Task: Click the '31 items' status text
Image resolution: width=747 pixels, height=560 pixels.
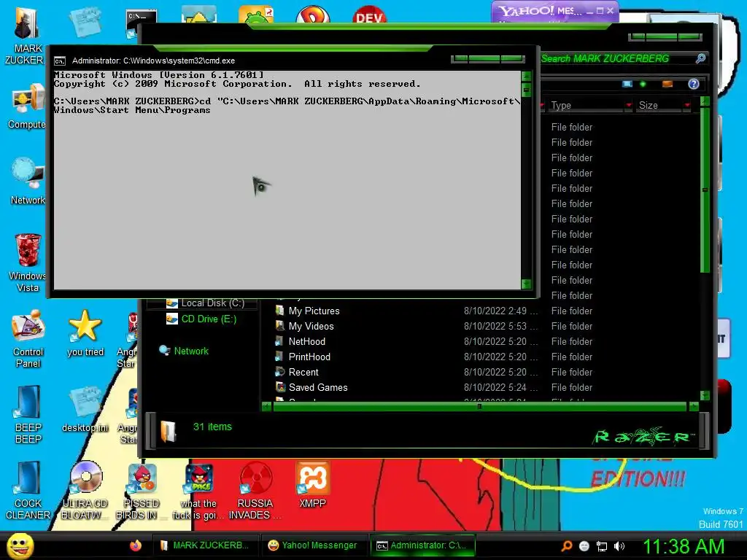Action: click(212, 427)
